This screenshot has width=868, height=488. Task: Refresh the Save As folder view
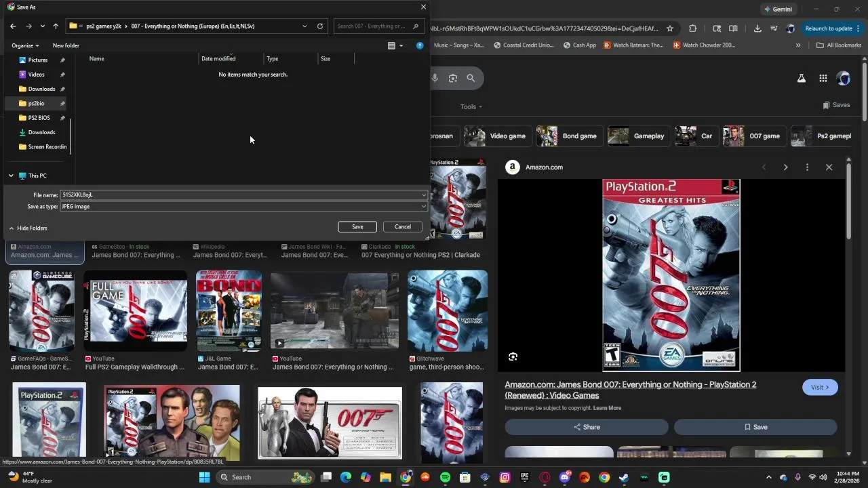point(320,26)
